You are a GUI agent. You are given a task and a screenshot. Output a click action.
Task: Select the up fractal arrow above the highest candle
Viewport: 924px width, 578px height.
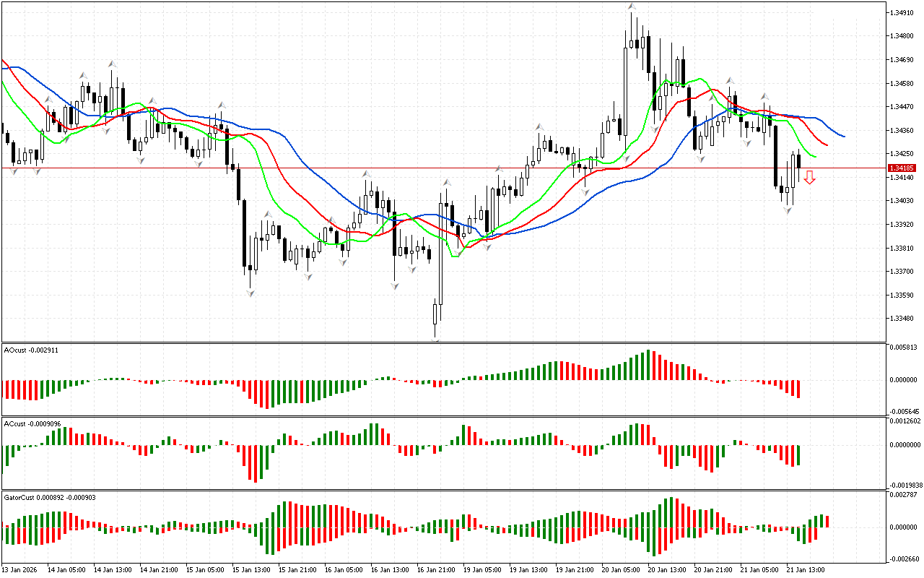click(x=632, y=7)
